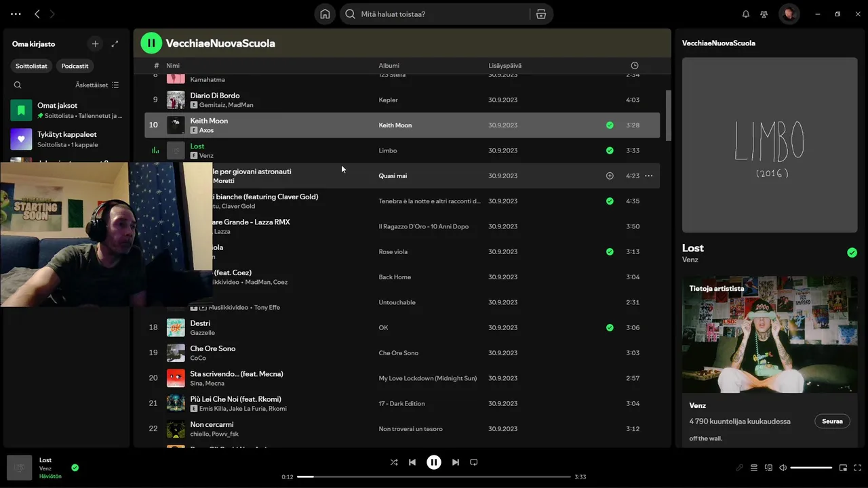
Task: Toggle the saved checkmark on the 4:35 track
Action: pos(610,201)
